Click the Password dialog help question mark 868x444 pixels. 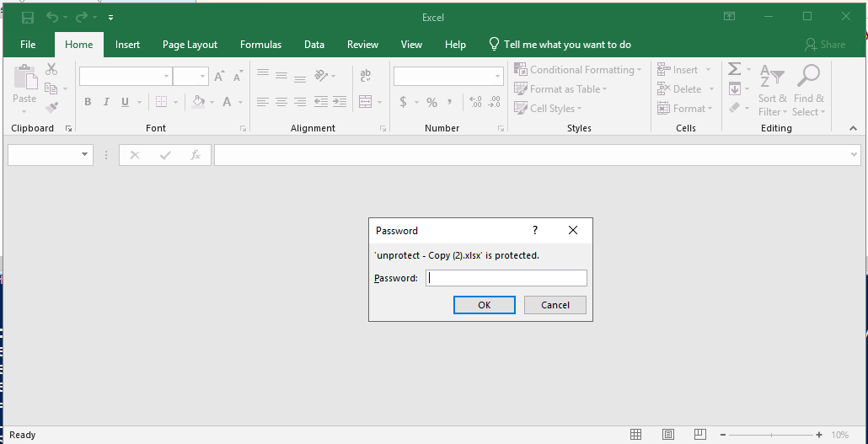pos(535,230)
